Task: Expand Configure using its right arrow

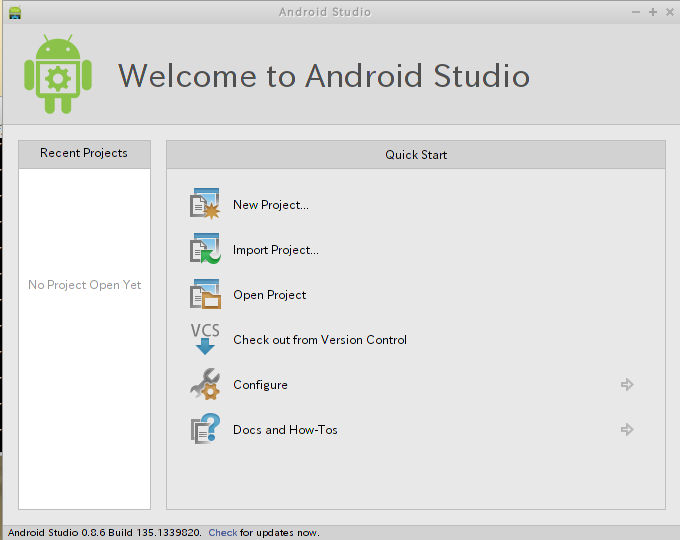Action: 627,384
